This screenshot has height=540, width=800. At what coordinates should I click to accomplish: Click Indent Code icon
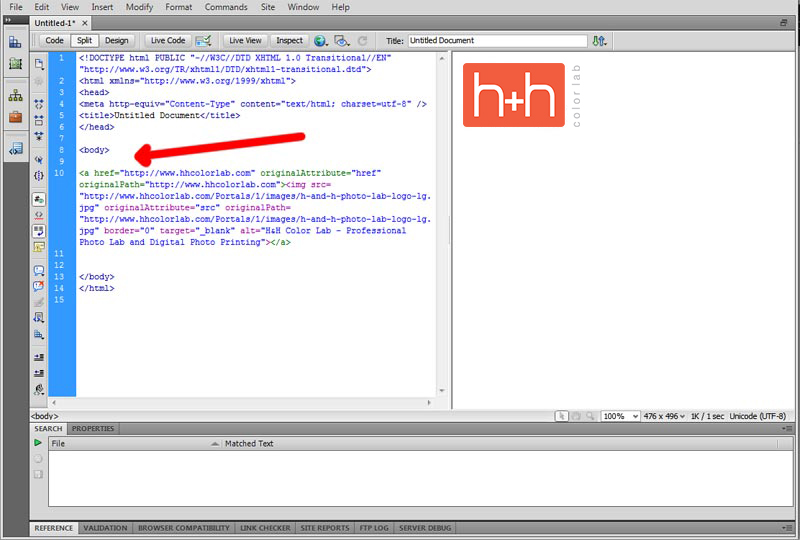[x=39, y=357]
